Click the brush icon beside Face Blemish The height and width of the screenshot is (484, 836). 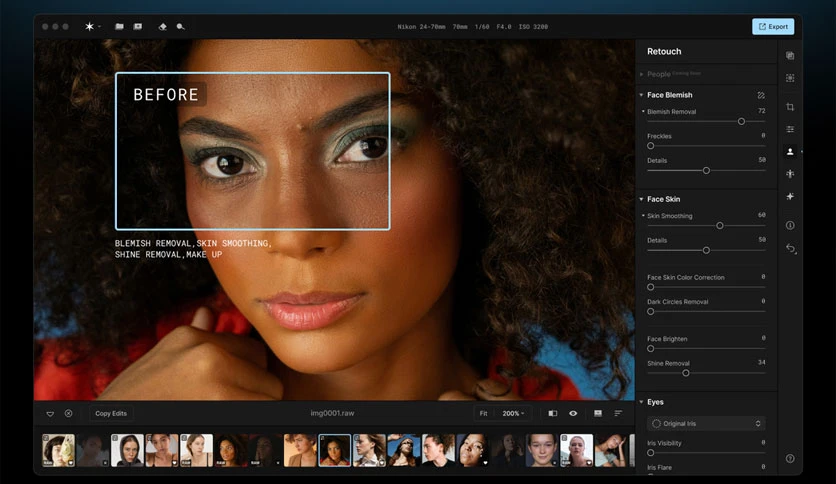[x=761, y=95]
